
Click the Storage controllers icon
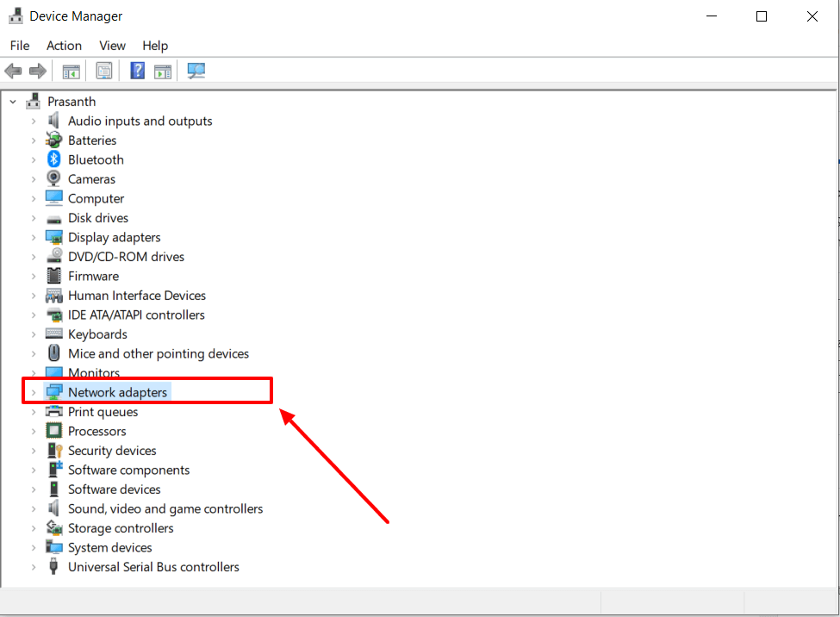(x=53, y=527)
